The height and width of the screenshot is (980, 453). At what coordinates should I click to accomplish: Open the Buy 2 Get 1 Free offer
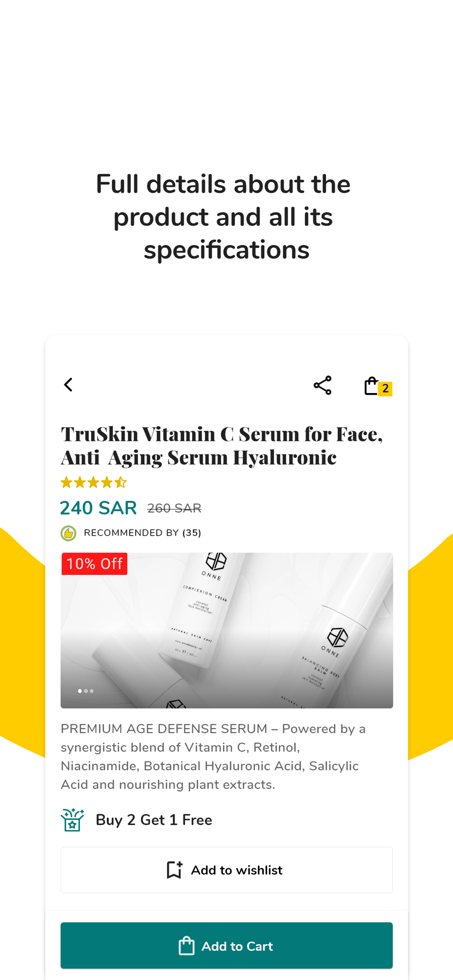154,820
